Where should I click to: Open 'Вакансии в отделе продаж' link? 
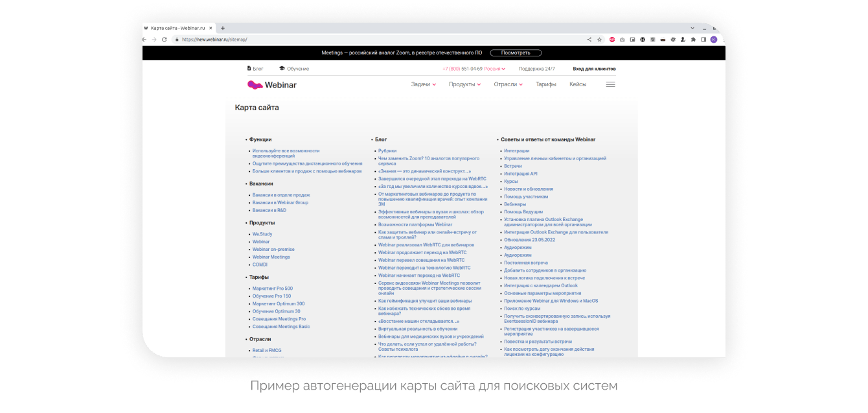[x=281, y=195]
